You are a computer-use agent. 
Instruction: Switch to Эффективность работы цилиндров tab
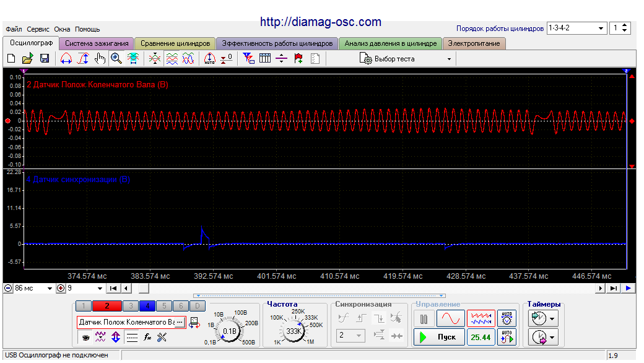point(277,43)
